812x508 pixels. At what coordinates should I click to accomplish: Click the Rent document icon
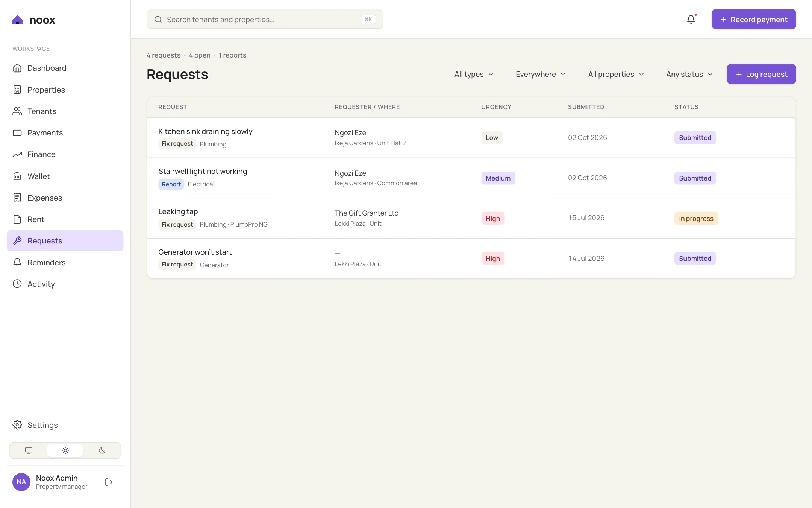(x=17, y=219)
